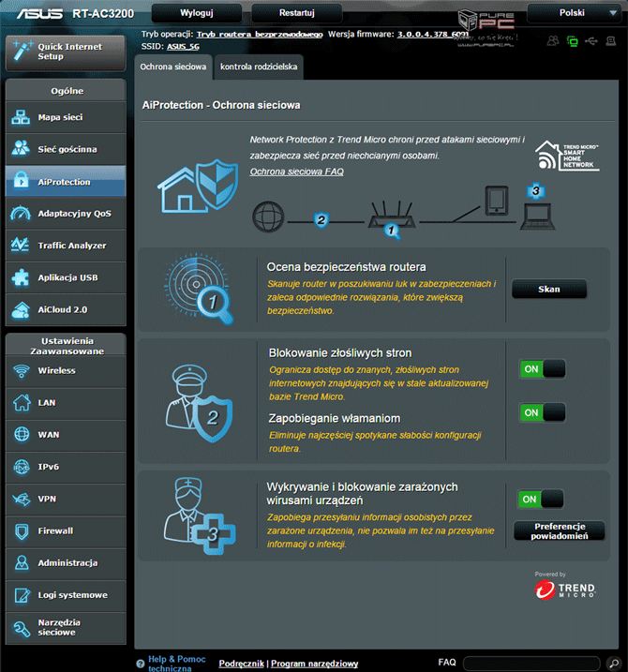Screen dimensions: 628x672
Task: Click the Help & Pomoc techniczna text
Action: (x=176, y=664)
